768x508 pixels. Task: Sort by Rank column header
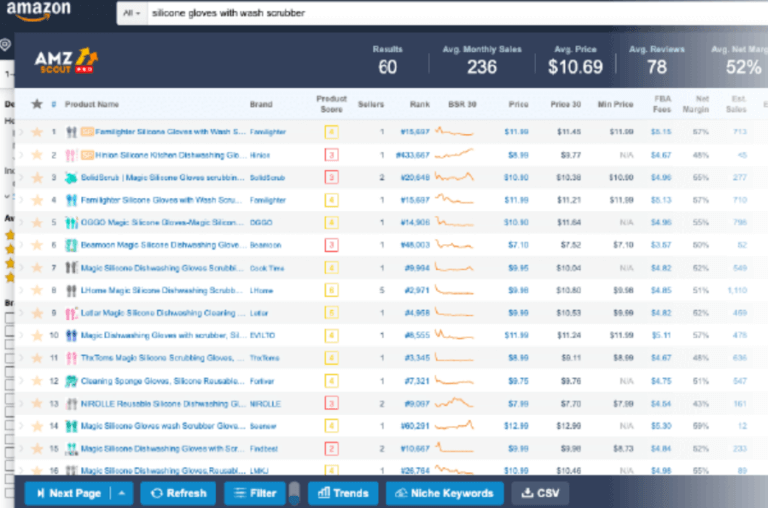pos(420,104)
